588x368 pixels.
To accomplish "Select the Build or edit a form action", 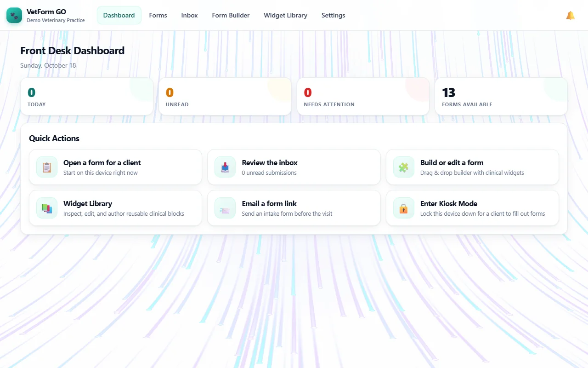I will point(472,167).
